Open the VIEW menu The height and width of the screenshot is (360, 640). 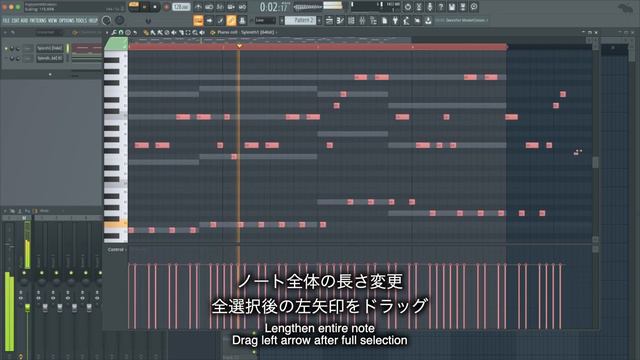point(53,20)
